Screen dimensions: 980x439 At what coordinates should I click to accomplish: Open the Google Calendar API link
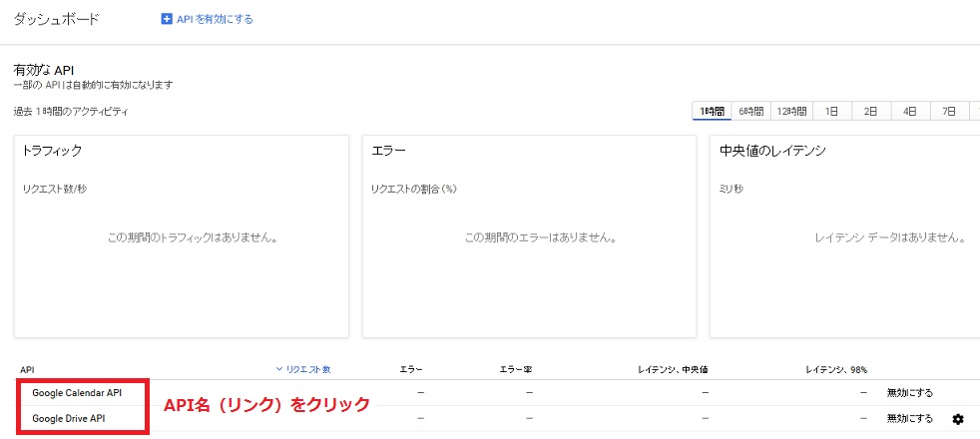coord(77,393)
